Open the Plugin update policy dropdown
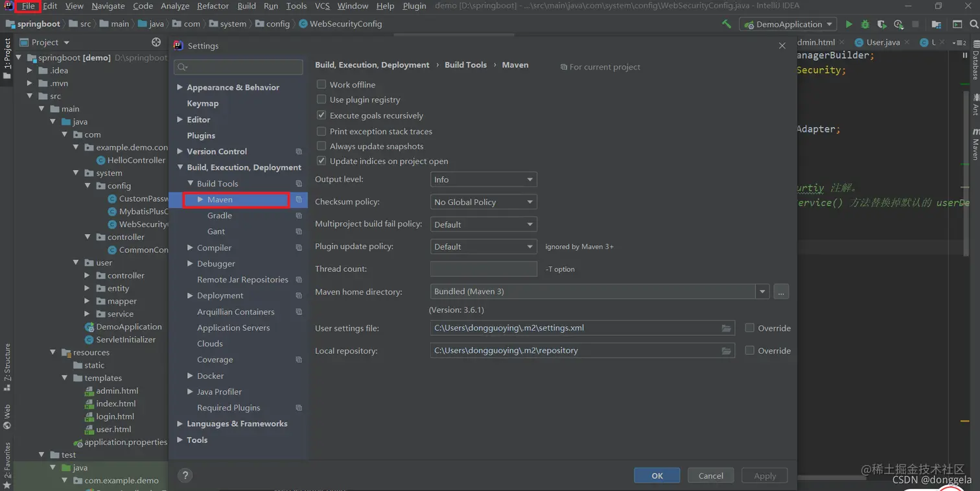The image size is (980, 491). 484,247
